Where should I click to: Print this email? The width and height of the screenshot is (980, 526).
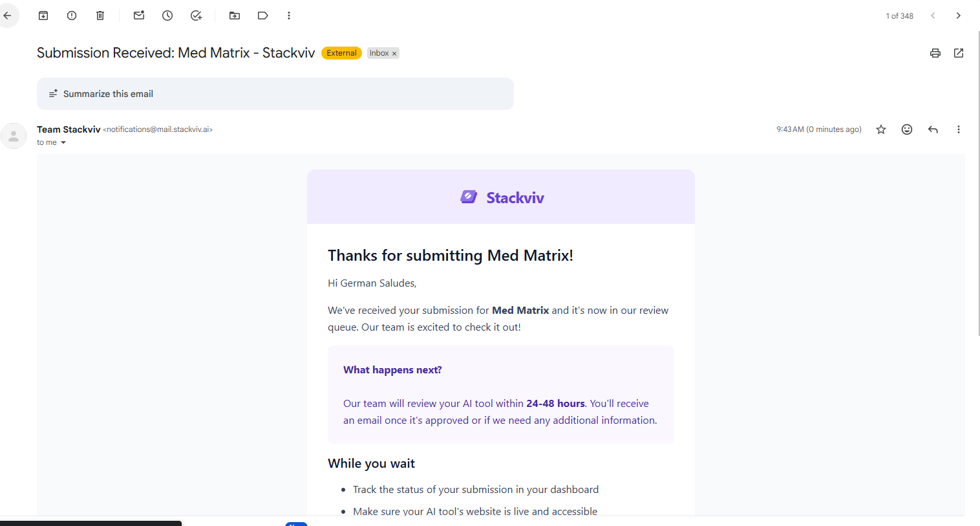coord(935,53)
